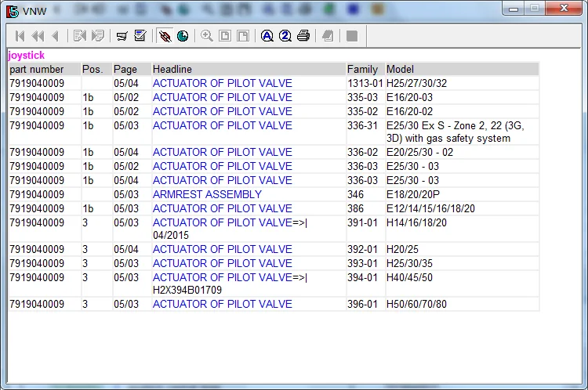Open the search 2 magnifier icon
Image resolution: width=588 pixels, height=390 pixels.
pos(285,36)
